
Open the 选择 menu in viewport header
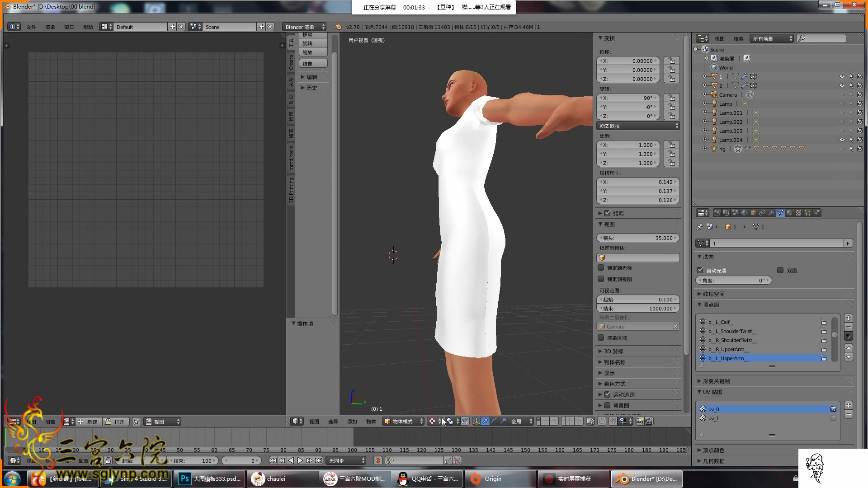pos(333,421)
